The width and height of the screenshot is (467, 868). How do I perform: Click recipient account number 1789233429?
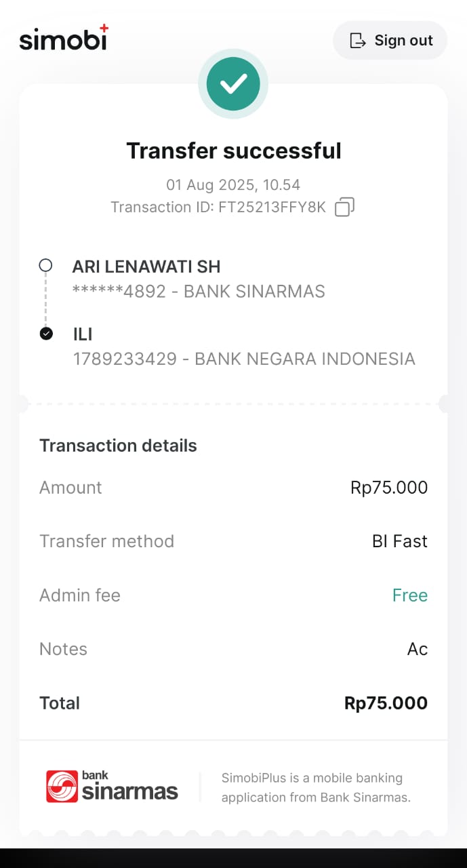[x=125, y=359]
